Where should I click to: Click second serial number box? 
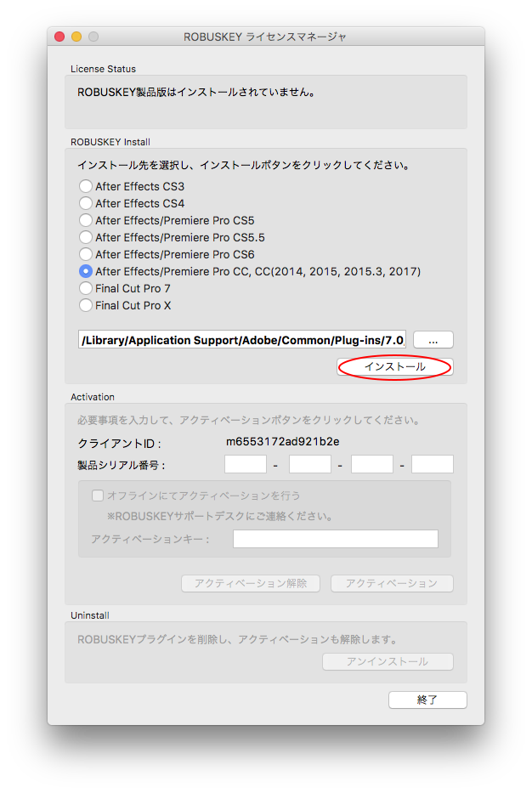[x=310, y=464]
